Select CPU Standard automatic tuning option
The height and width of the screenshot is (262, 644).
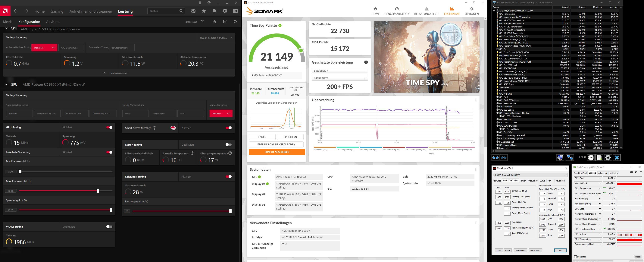click(44, 48)
